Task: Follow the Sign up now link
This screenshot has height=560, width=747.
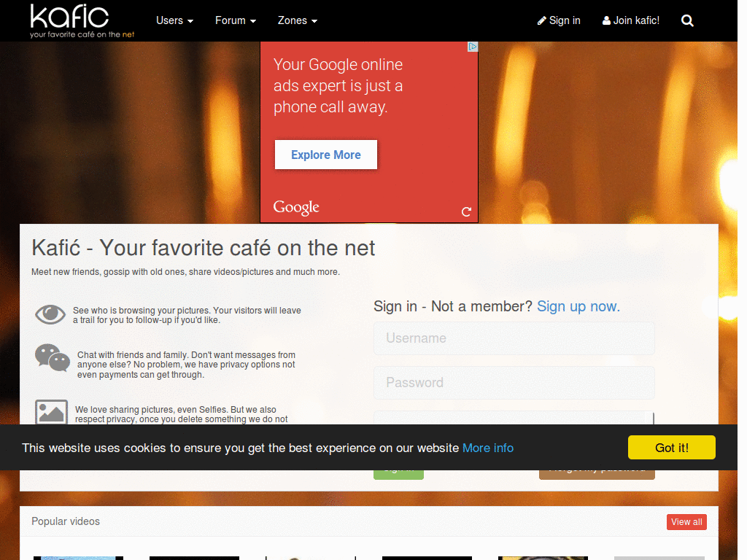Action: [578, 306]
